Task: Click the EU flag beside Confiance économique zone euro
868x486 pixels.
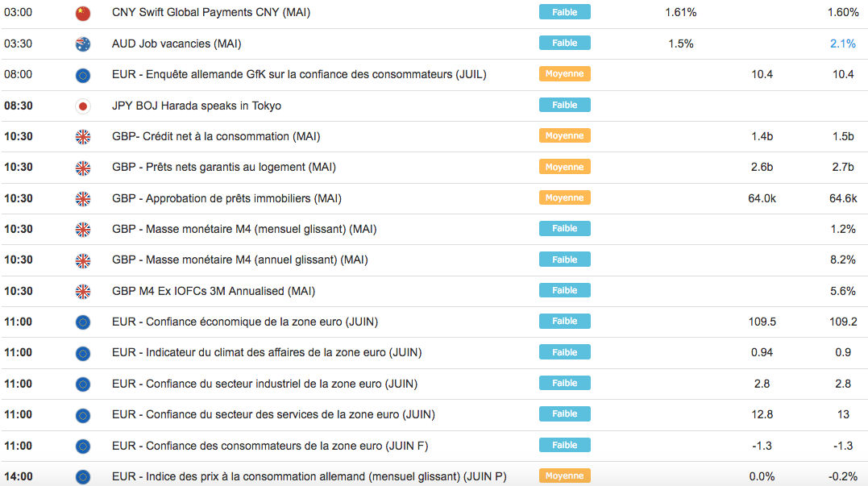Action: tap(82, 322)
